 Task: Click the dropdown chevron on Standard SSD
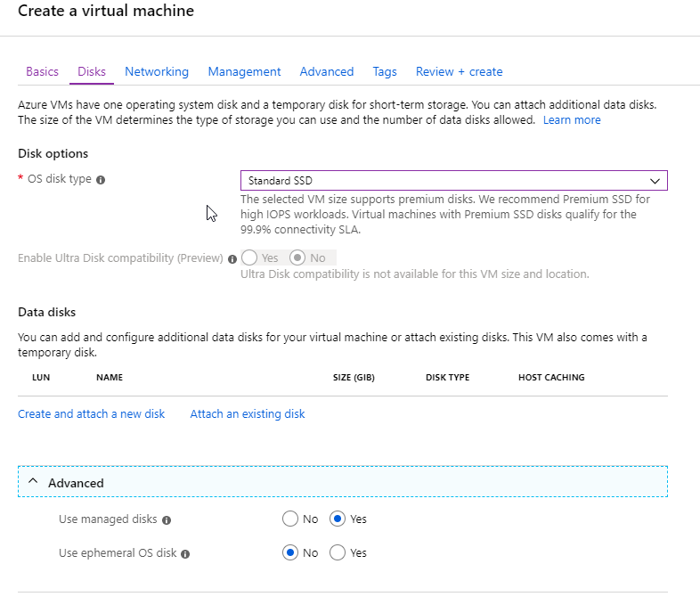click(x=655, y=181)
